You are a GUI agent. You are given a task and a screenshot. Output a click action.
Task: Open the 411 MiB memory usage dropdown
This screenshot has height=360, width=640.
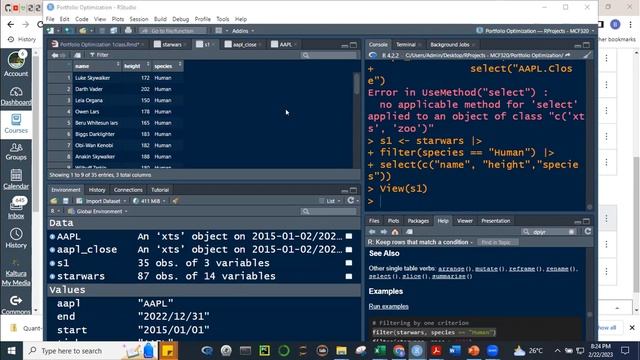click(x=149, y=201)
